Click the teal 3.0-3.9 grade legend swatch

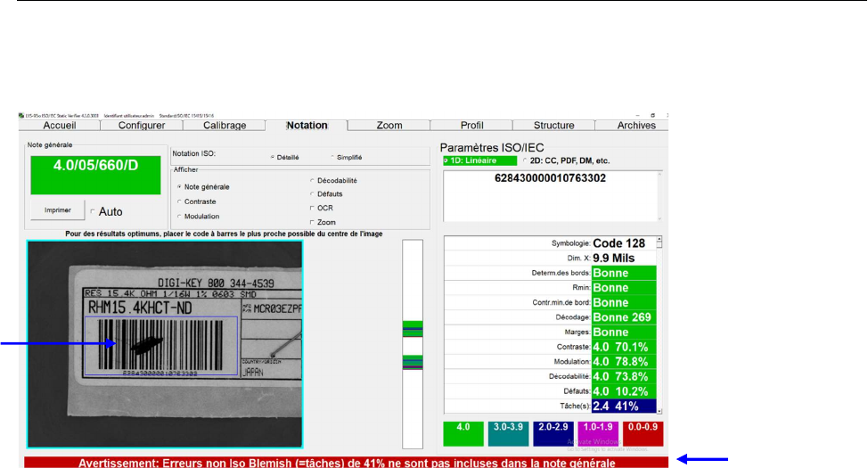(508, 433)
